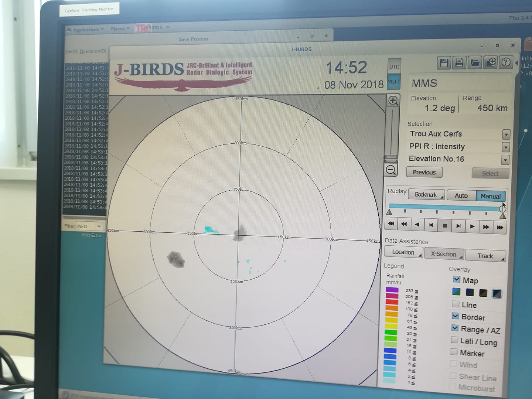The image size is (532, 399).
Task: Open Operation(O) menu in Save Process window
Action: (x=93, y=51)
